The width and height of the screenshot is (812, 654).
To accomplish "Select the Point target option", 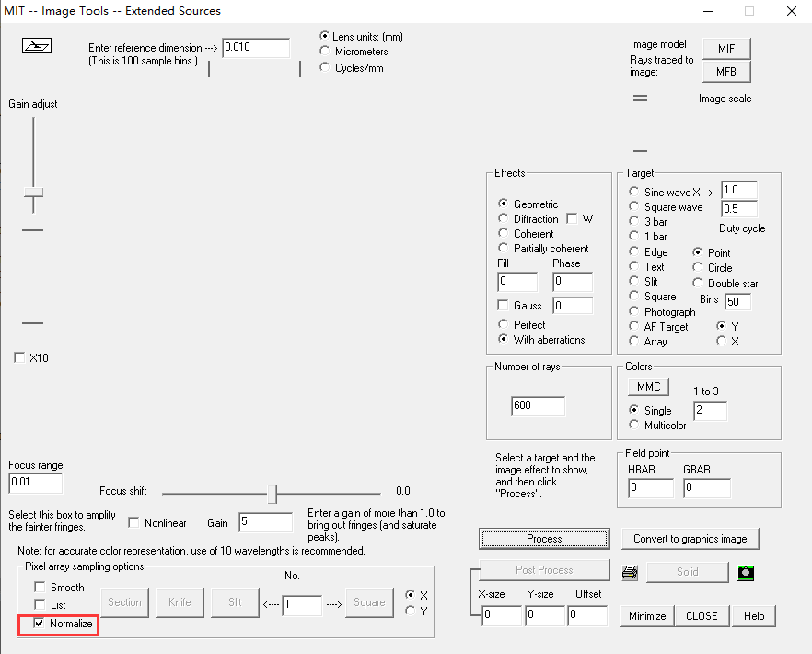I will (698, 252).
